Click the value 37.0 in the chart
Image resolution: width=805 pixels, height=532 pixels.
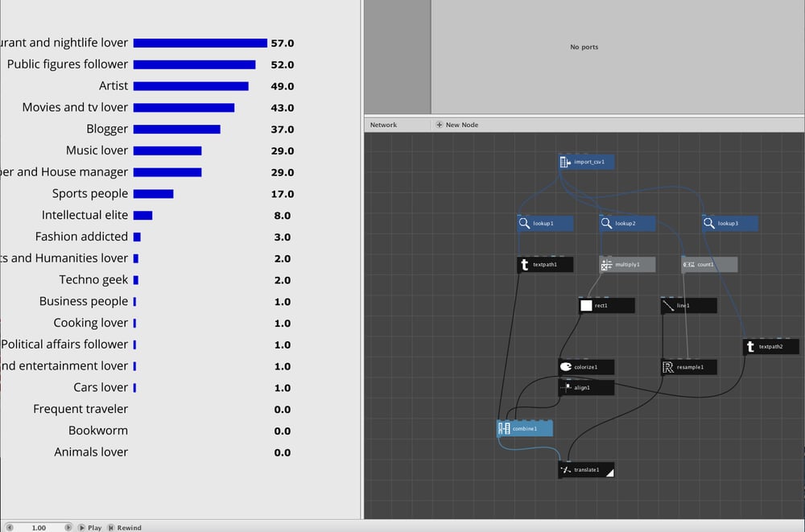tap(283, 130)
